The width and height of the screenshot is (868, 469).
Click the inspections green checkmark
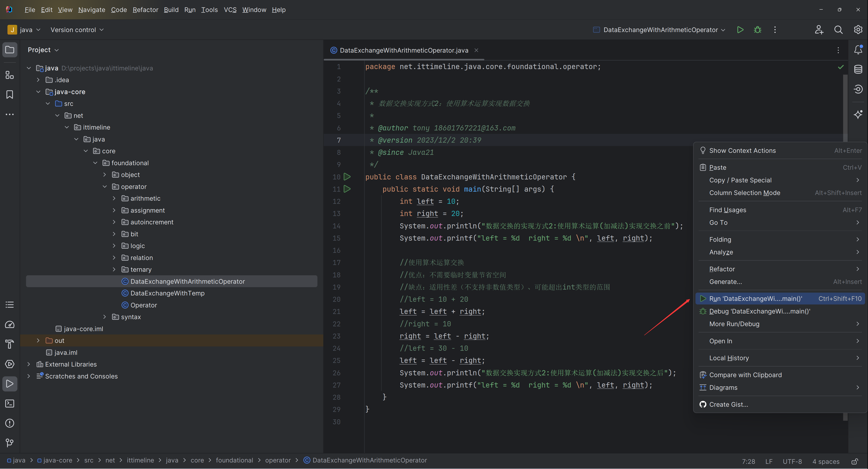coord(841,67)
